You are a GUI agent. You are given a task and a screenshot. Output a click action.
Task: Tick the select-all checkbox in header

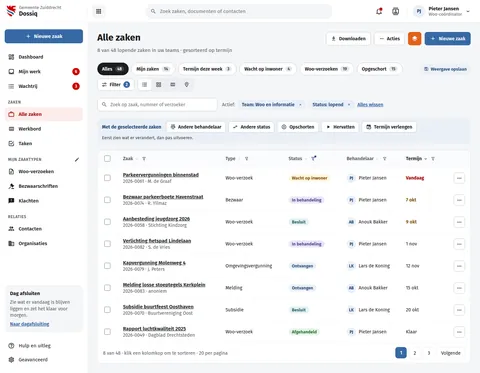point(107,158)
